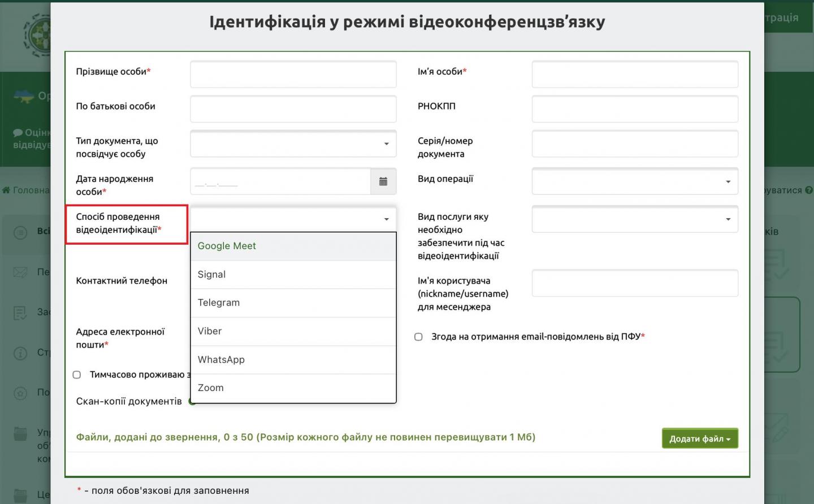Click the help question mark icon
This screenshot has height=504, width=814.
coord(808,190)
